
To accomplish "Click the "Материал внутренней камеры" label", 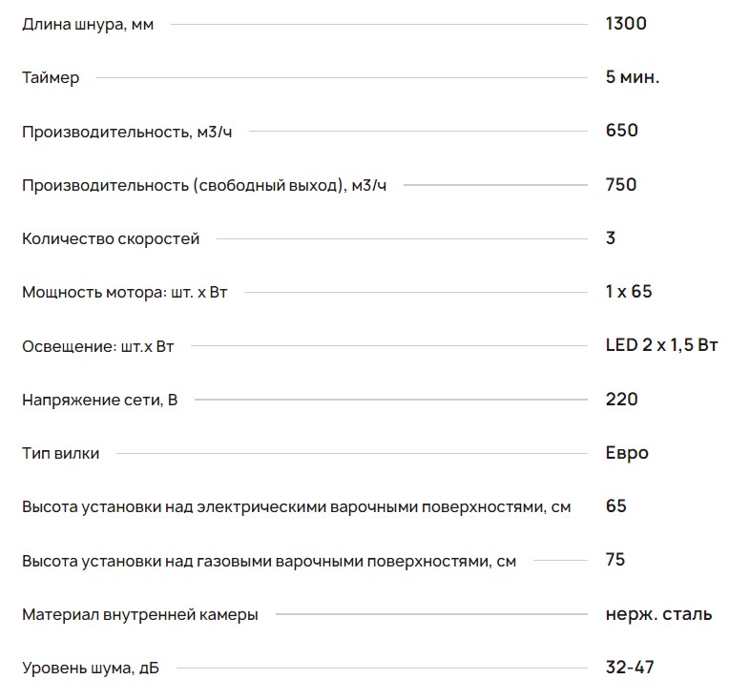I will pos(140,615).
